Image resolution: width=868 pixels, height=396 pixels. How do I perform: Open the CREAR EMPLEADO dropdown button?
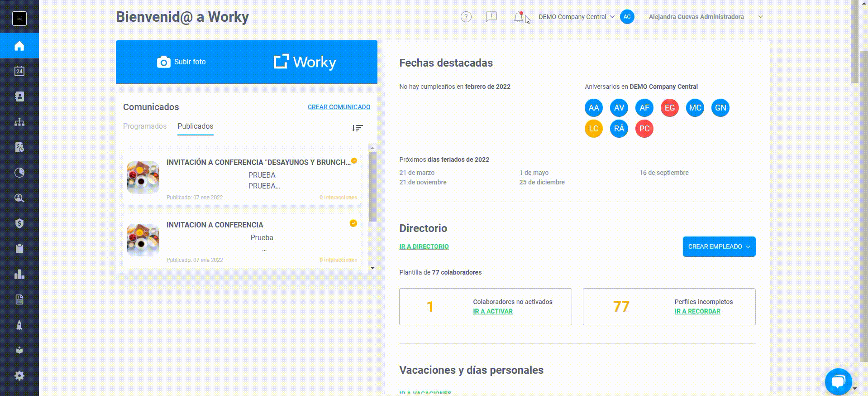[719, 246]
